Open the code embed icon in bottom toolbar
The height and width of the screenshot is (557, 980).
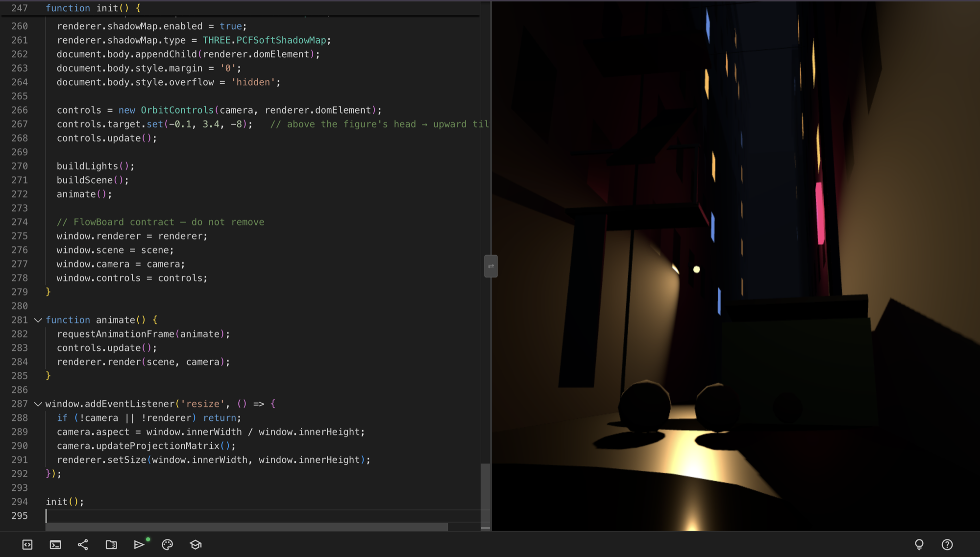27,545
